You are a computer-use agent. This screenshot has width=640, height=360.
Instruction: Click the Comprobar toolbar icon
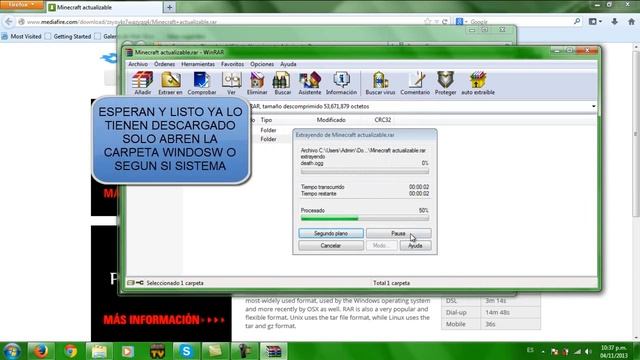(x=202, y=83)
